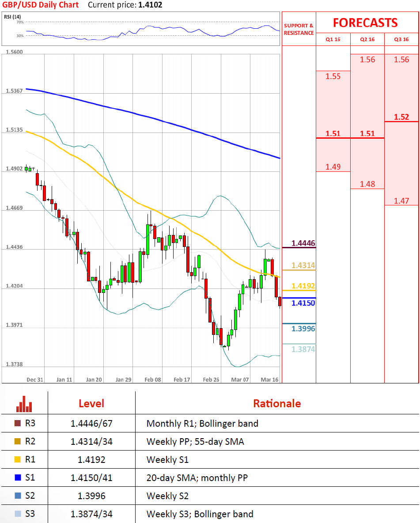The height and width of the screenshot is (523, 420).
Task: Click the 1.4314 resistance level label
Action: tap(303, 265)
